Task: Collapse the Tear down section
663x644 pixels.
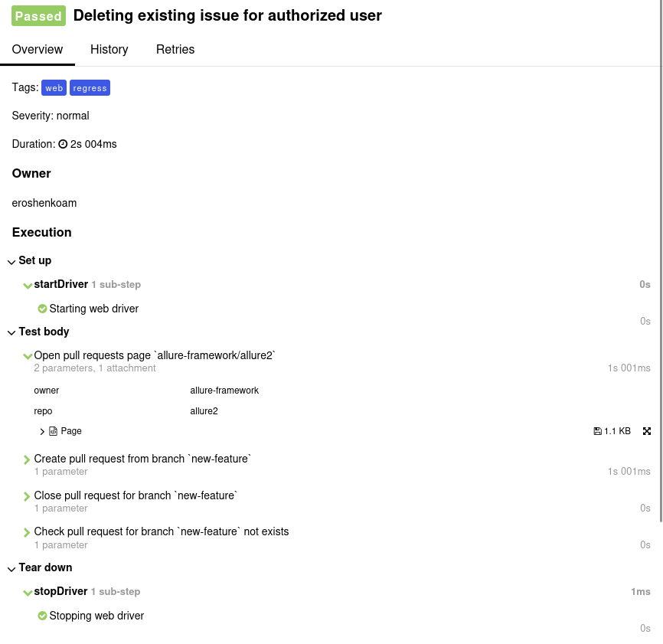Action: 11,568
